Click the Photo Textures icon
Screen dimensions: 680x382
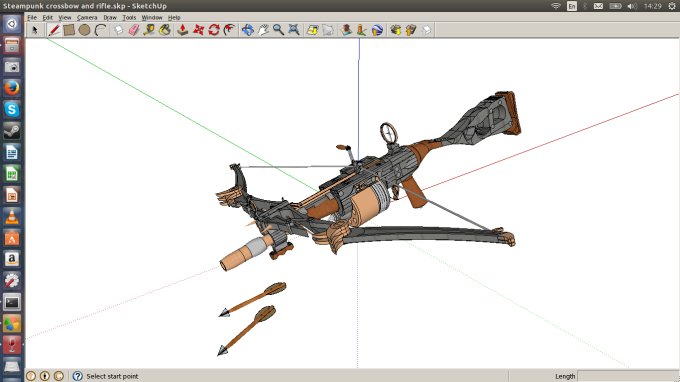pos(361,30)
